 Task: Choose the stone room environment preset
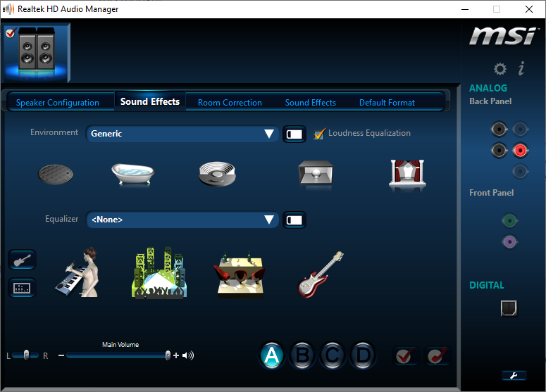pyautogui.click(x=316, y=173)
